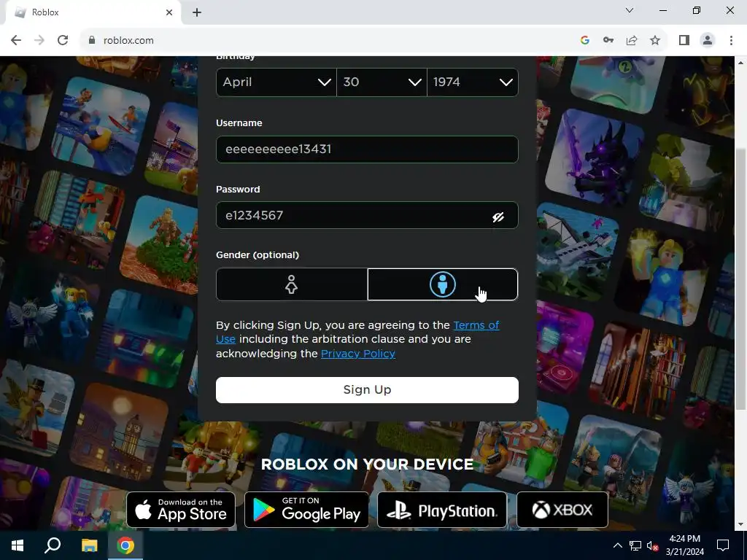Open Windows taskbar search
The height and width of the screenshot is (560, 747).
click(x=53, y=545)
